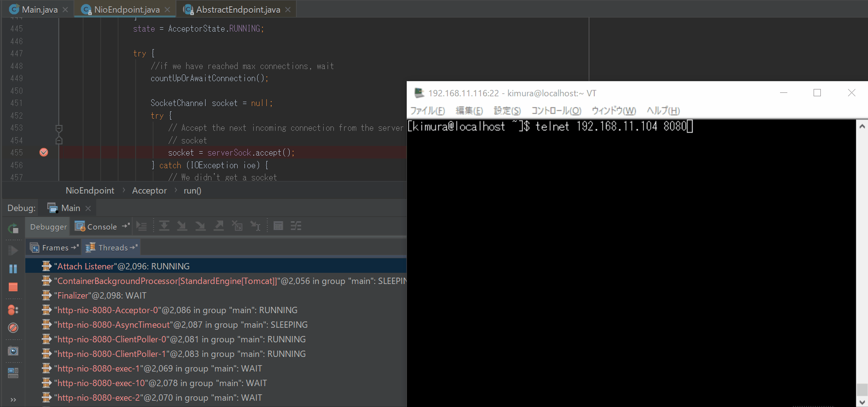Screen dimensions: 868x407
Task: Open the ファイル(F) menu in terminal
Action: [x=428, y=110]
